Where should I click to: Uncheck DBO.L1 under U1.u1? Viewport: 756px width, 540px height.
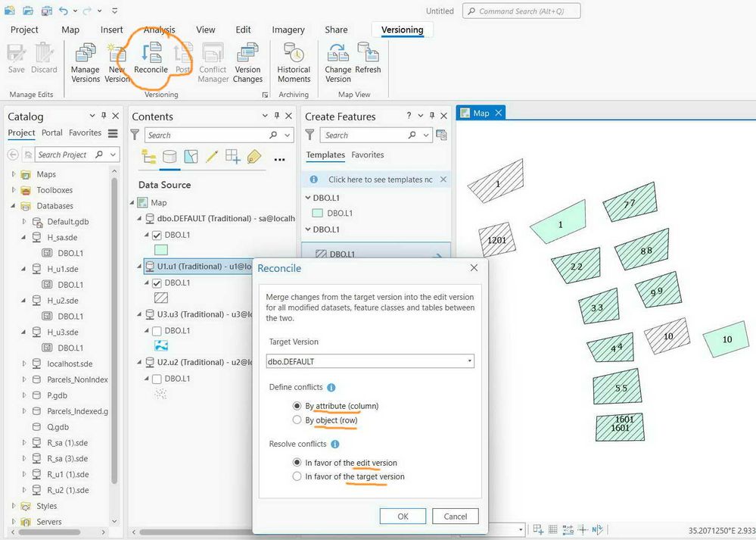[157, 282]
